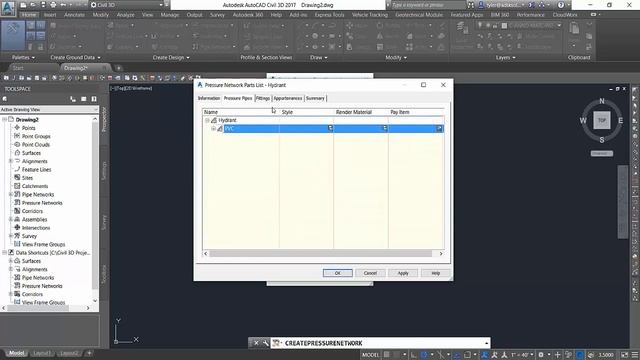Select Pressure Networks under Drawing2
The width and height of the screenshot is (640, 360).
42,203
